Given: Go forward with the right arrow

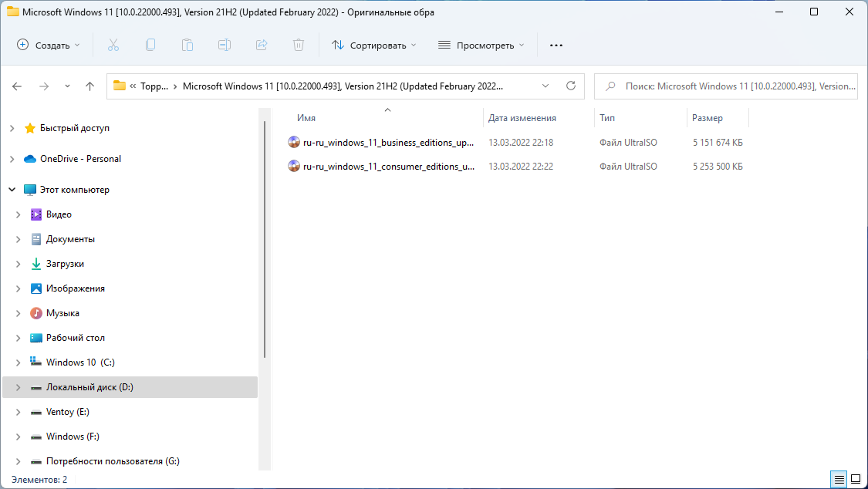Looking at the screenshot, I should click(44, 86).
